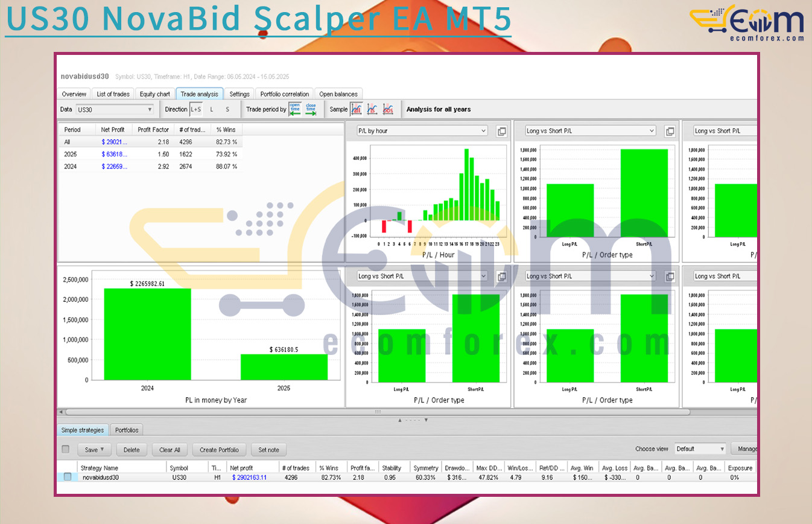
Task: Sort by the Exposure column header
Action: click(740, 468)
